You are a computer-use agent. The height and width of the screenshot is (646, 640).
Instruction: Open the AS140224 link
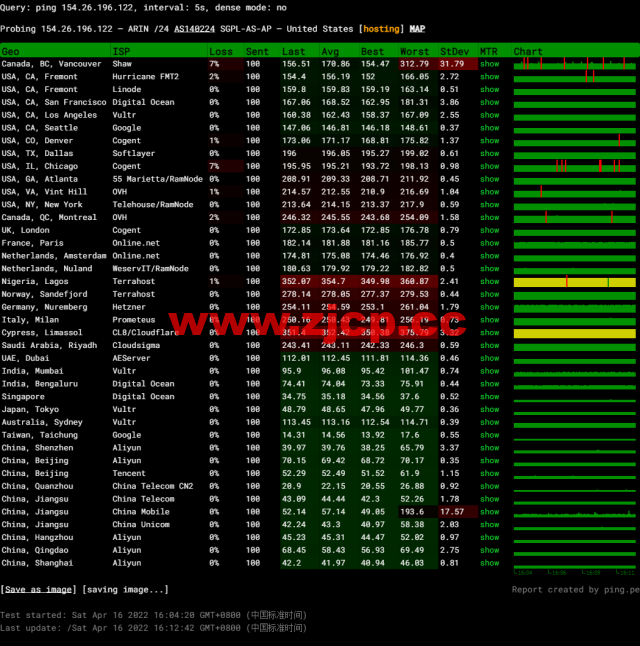(194, 29)
